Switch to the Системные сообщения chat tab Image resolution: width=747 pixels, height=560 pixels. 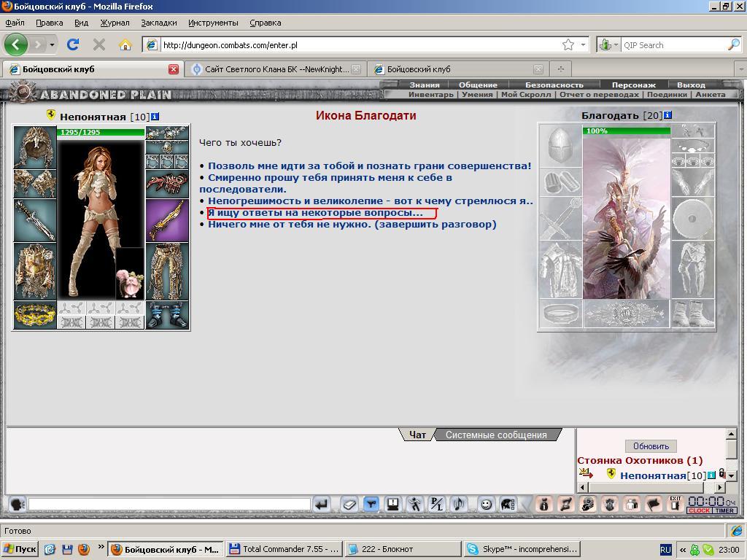tap(496, 435)
